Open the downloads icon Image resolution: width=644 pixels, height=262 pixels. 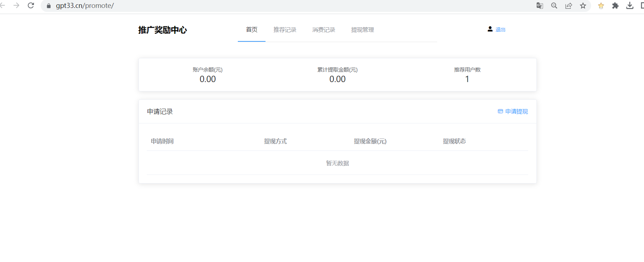coord(630,6)
